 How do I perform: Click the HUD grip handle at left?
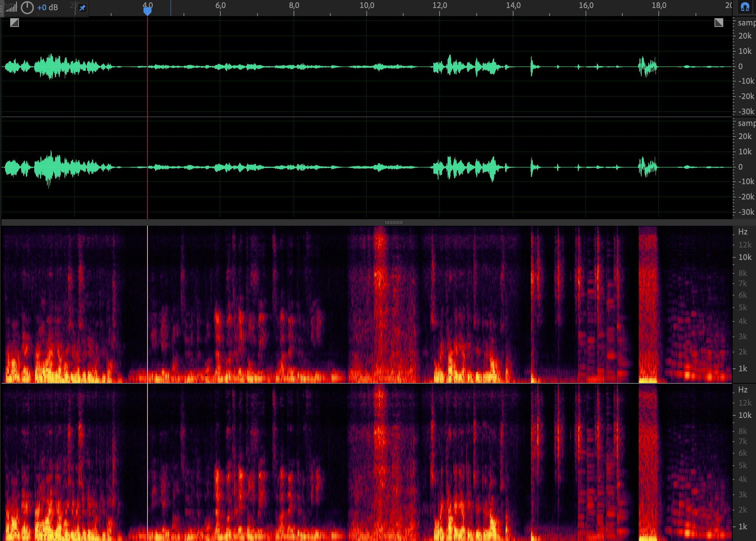[1, 8]
